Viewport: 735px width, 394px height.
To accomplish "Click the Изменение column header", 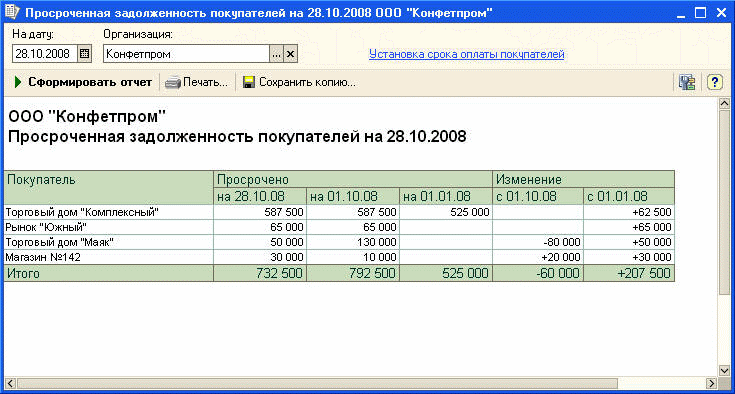I will point(584,179).
